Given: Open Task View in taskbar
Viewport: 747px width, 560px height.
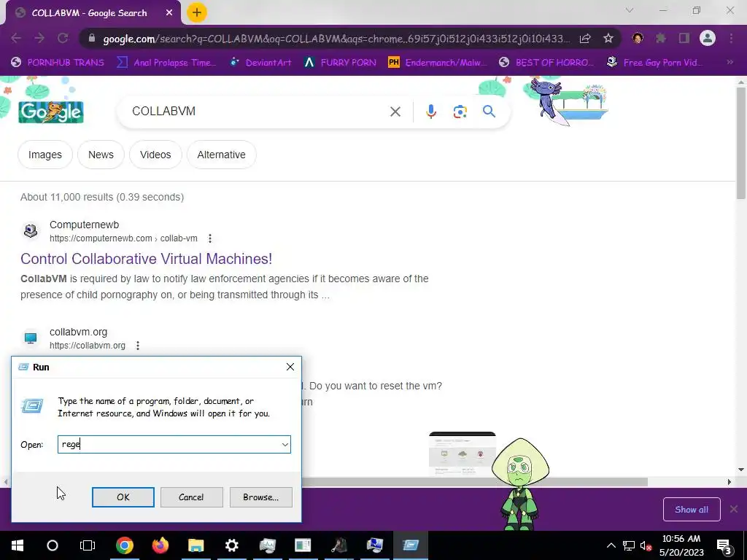Looking at the screenshot, I should pos(88,545).
